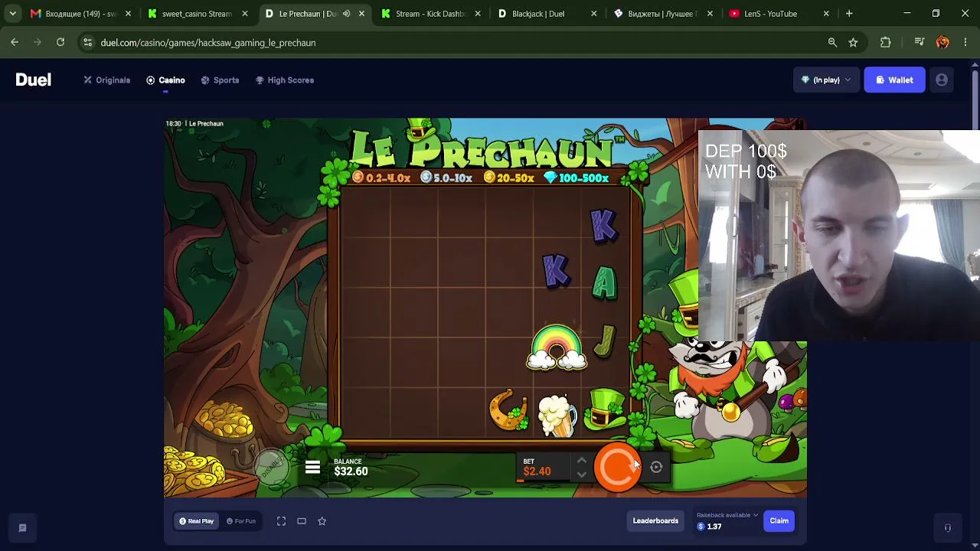The height and width of the screenshot is (551, 980).
Task: Click the 5.0-10x silver coin label
Action: (446, 178)
